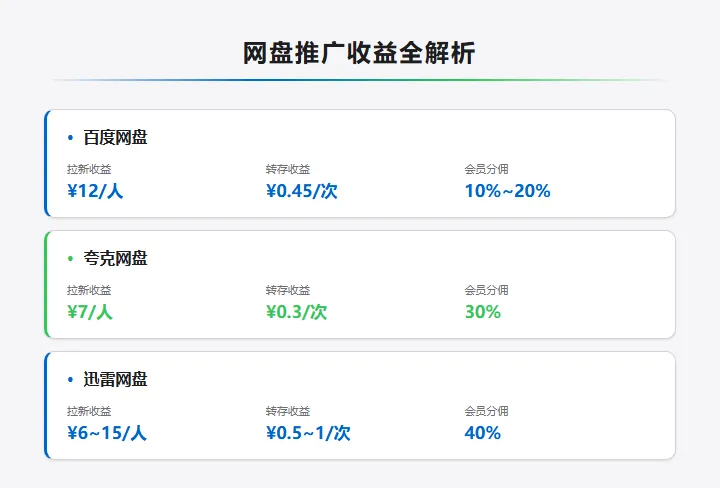This screenshot has width=720, height=488.
Task: Click 迅雷网盘 会员分佣 value 40%
Action: point(482,433)
